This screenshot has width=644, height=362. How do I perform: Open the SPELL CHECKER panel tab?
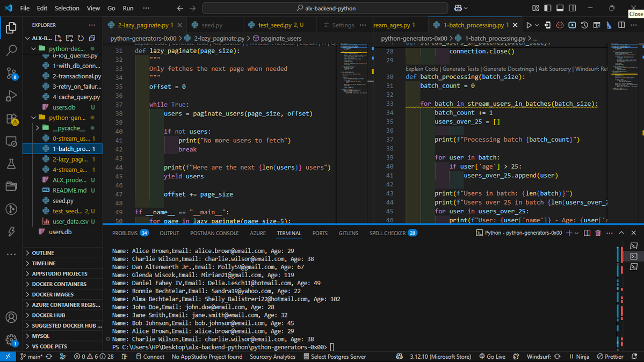point(393,233)
